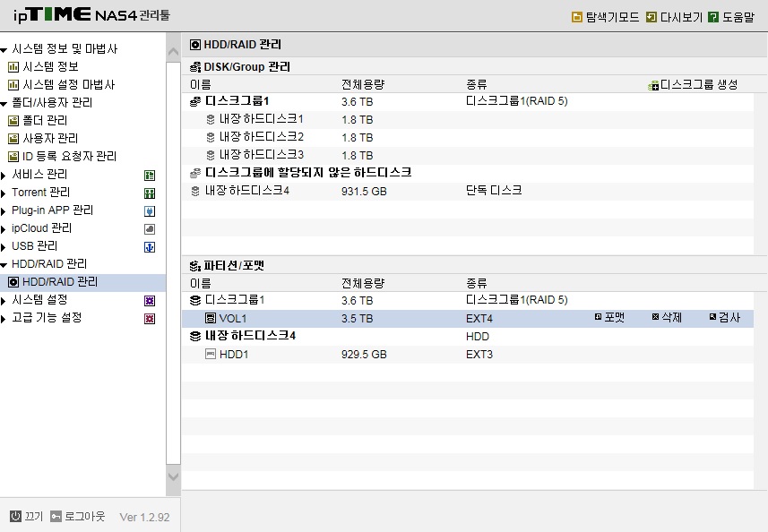768x532 pixels.
Task: Click 디스크그룹 생성 create button
Action: [693, 85]
